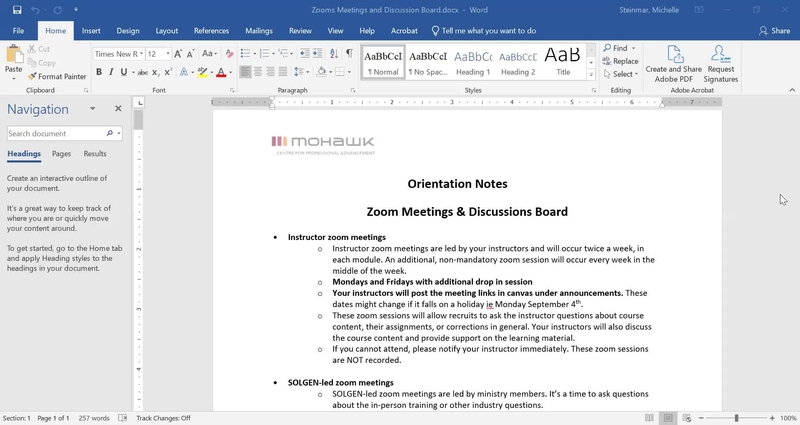Switch to Read Mode view in status bar
800x425 pixels.
pyautogui.click(x=649, y=418)
